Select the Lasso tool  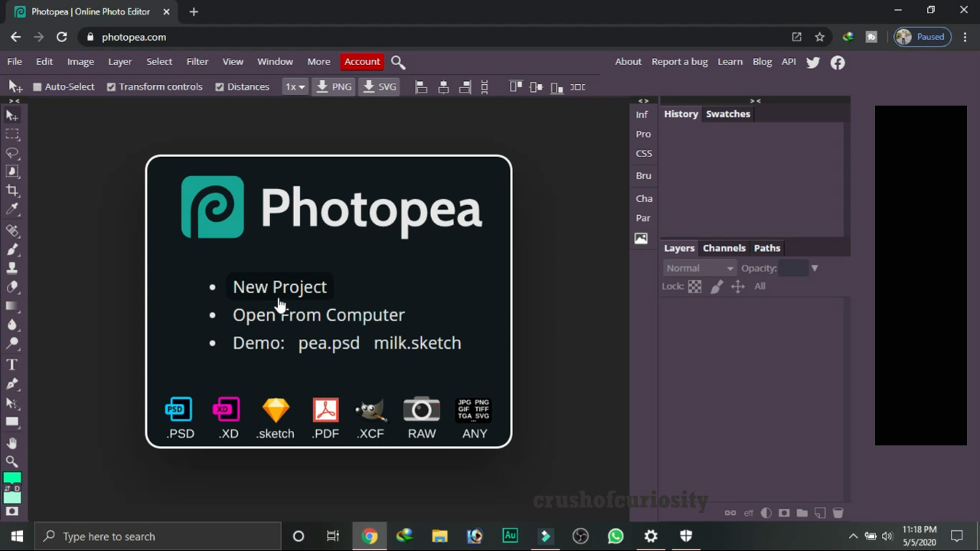coord(12,152)
